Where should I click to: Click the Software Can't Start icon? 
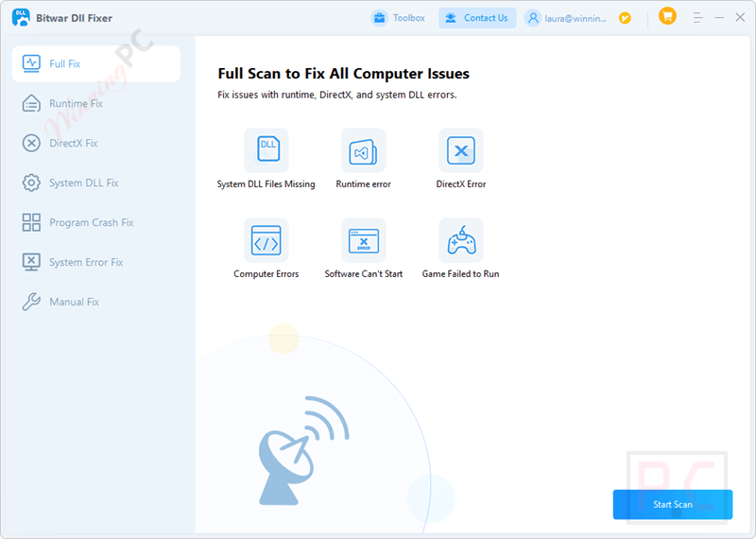pyautogui.click(x=364, y=240)
